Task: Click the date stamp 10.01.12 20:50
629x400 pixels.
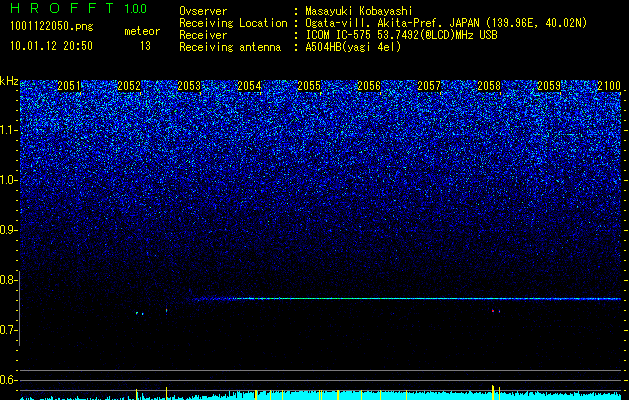Action: pyautogui.click(x=51, y=46)
